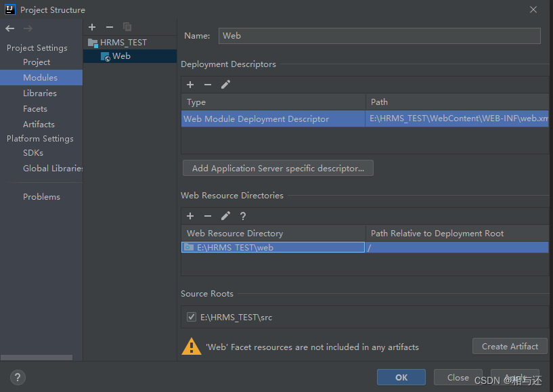The height and width of the screenshot is (392, 553).
Task: Click Add Application Server specific descriptor button
Action: coord(278,169)
